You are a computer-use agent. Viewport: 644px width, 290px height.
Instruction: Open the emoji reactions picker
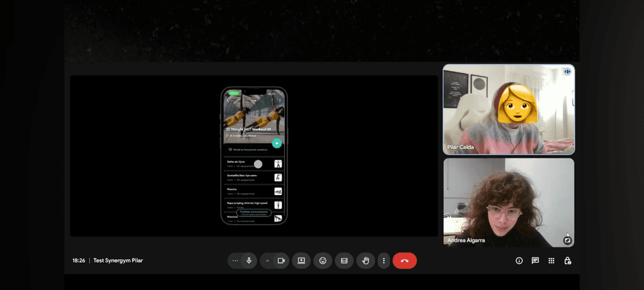tap(323, 261)
